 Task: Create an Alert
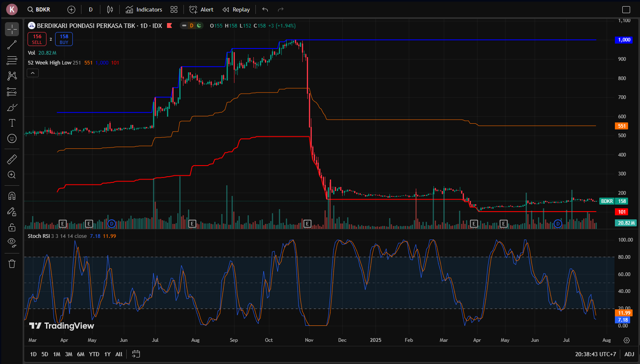tap(201, 9)
